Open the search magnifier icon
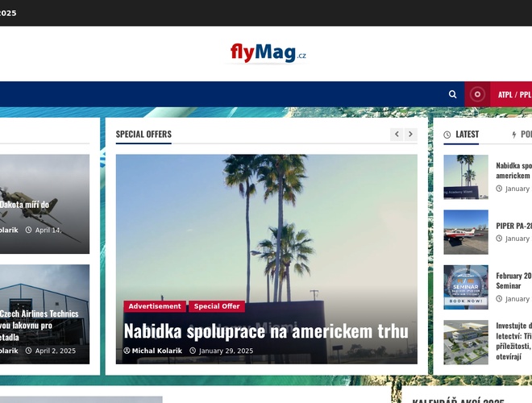Viewport: 532px width, 403px height. coord(453,94)
